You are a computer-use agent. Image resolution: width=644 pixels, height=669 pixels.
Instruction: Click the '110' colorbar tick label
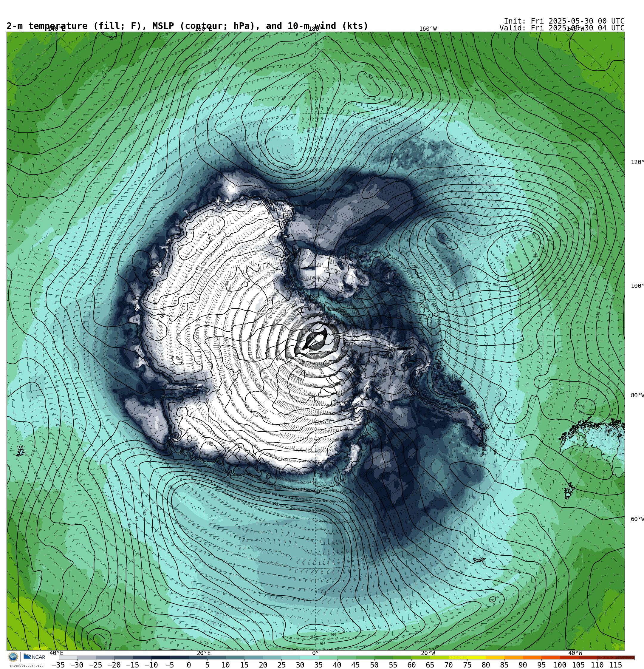coord(597,665)
